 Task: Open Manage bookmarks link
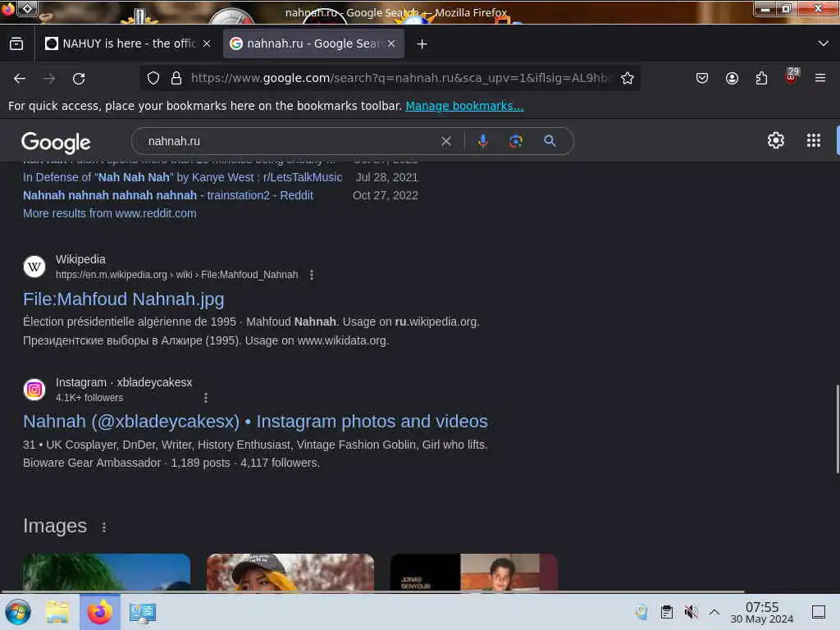(x=464, y=106)
